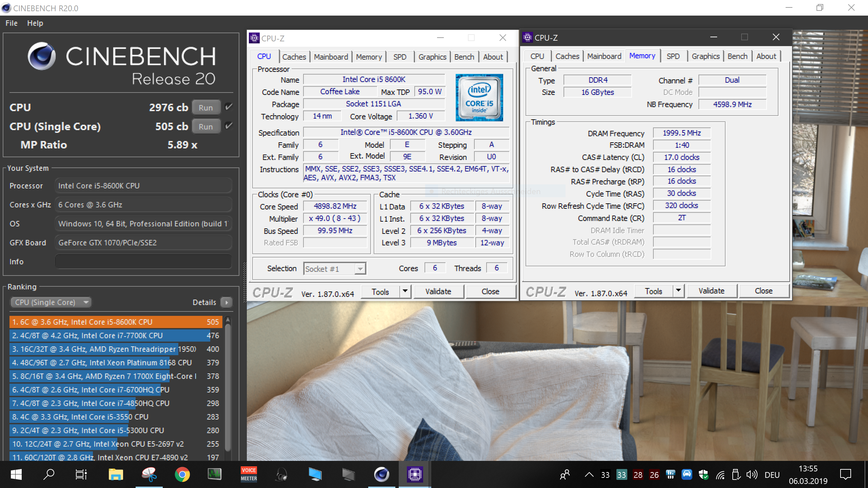Expand the Tools arrow in left CPU-Z
The width and height of the screenshot is (868, 488).
click(405, 291)
